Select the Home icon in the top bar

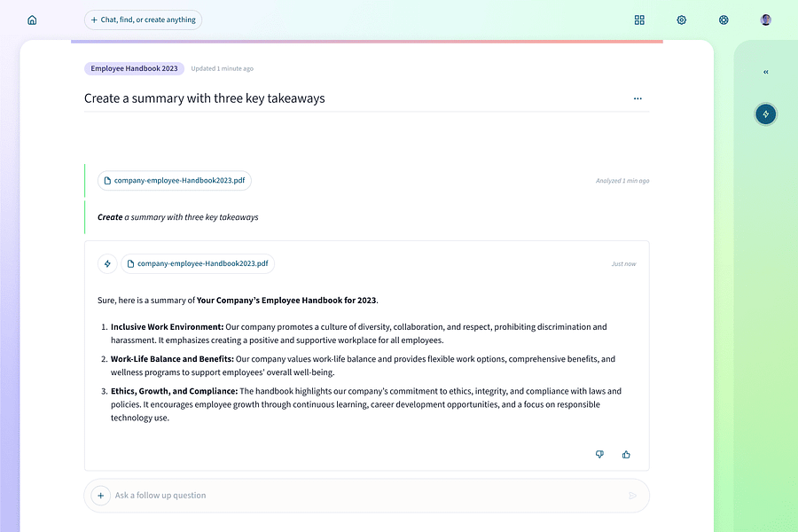[32, 19]
